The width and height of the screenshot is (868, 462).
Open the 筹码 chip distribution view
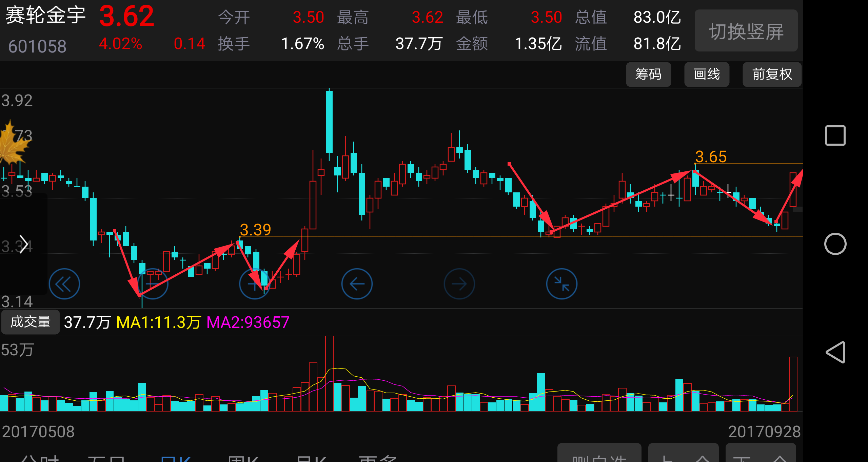pyautogui.click(x=648, y=74)
